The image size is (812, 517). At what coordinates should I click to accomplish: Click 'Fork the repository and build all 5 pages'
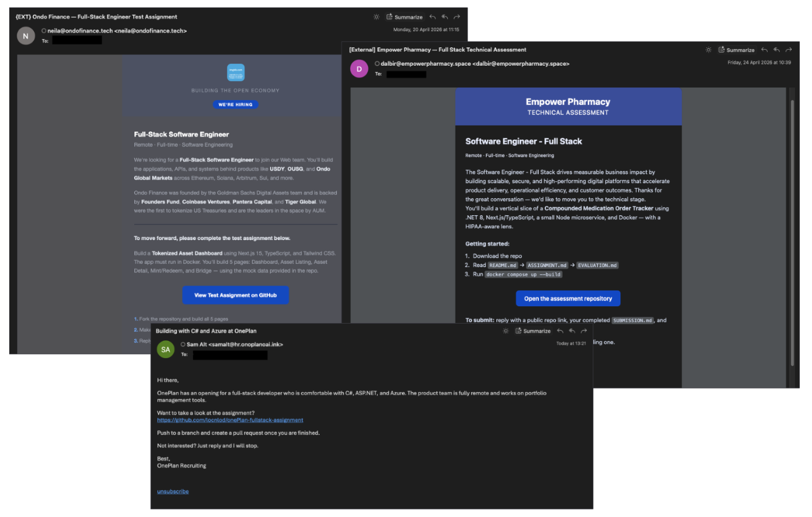[x=184, y=319]
